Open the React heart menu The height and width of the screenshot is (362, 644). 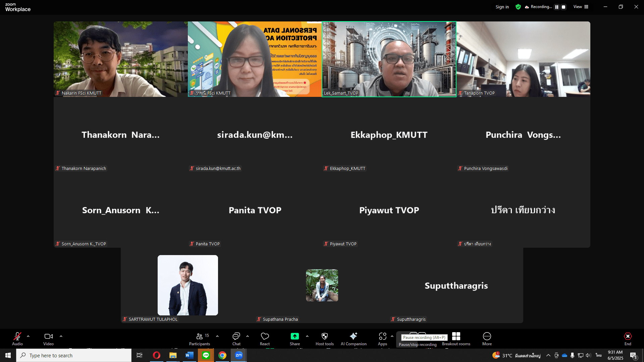[x=265, y=339]
